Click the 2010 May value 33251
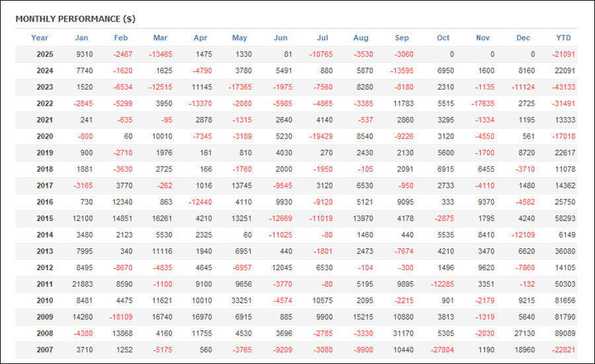This screenshot has width=595, height=364. click(x=239, y=301)
